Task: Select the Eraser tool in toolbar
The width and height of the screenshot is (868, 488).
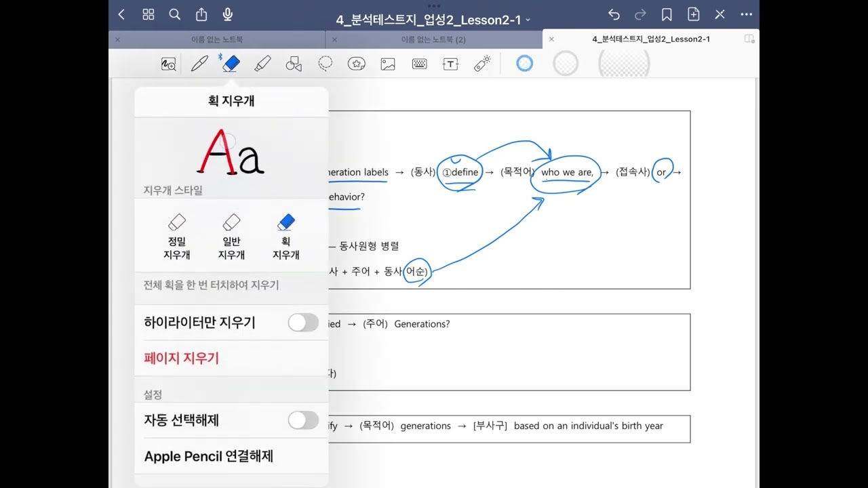Action: [x=231, y=64]
